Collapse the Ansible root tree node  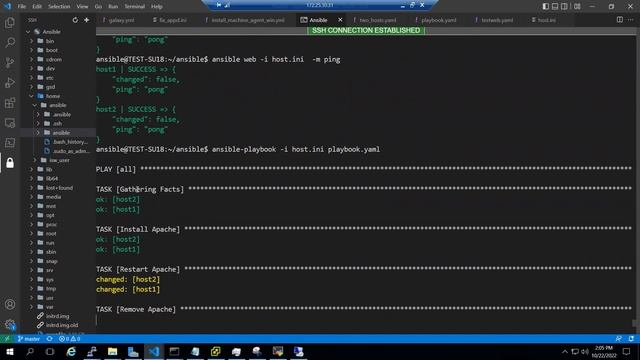pos(28,32)
